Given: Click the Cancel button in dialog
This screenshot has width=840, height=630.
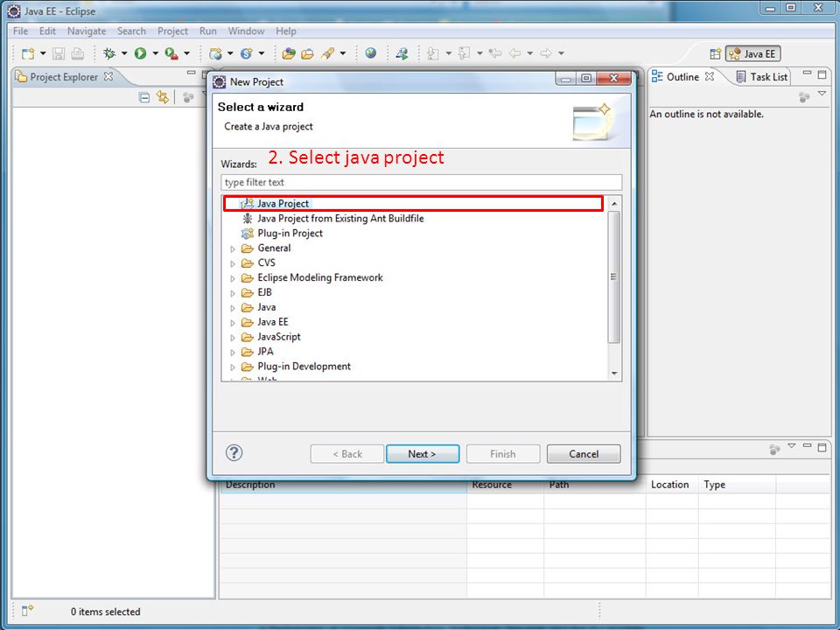Looking at the screenshot, I should click(584, 454).
